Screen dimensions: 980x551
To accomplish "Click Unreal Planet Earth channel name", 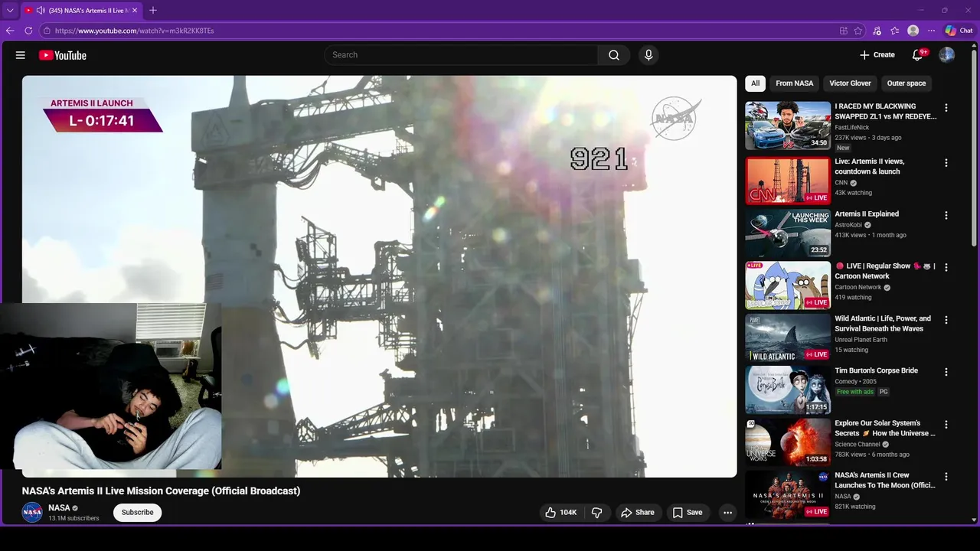I will click(x=861, y=340).
